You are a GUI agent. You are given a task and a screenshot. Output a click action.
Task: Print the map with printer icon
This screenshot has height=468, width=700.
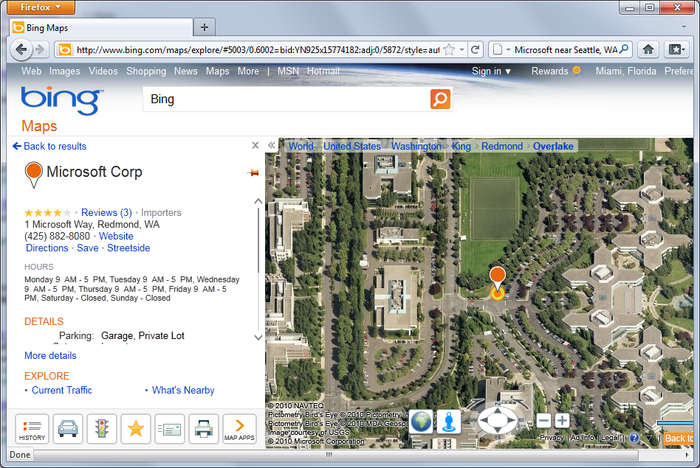204,429
